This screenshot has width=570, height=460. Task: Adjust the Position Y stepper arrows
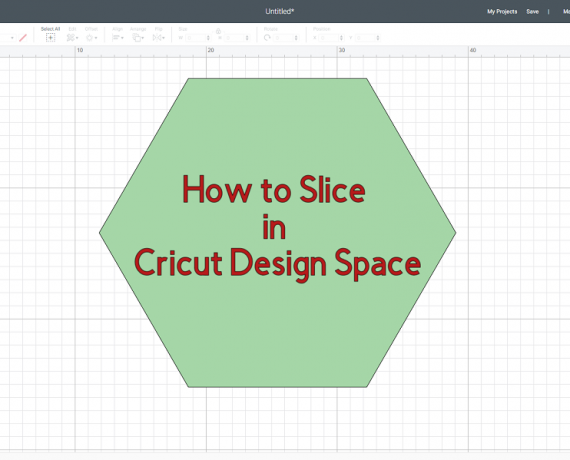point(378,38)
